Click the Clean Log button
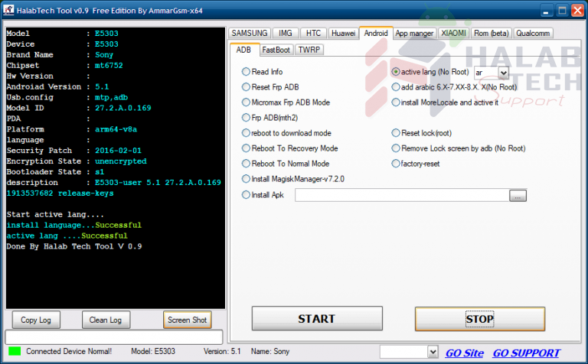This screenshot has width=588, height=364. click(106, 320)
